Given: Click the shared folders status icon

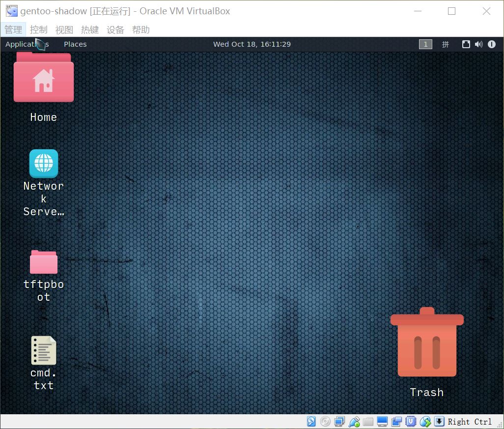Looking at the screenshot, I should 368,422.
